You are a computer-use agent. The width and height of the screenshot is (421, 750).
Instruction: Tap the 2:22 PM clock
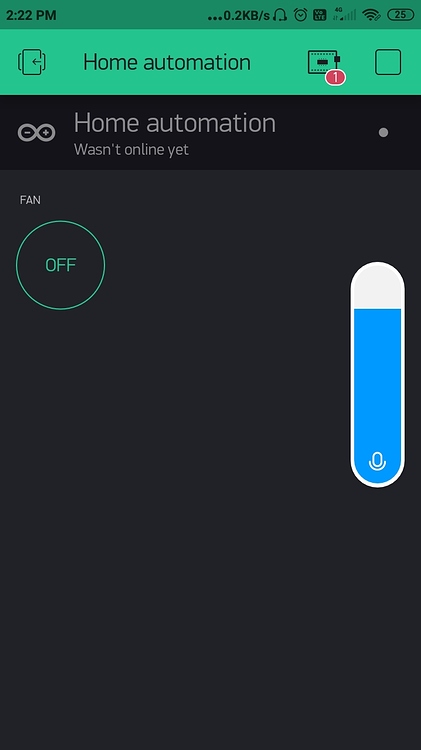point(31,15)
